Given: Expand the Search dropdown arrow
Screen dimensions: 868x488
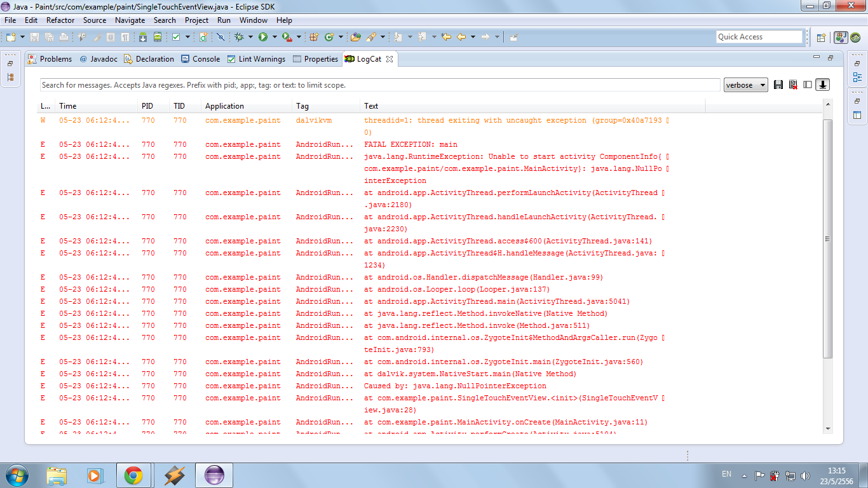Looking at the screenshot, I should (x=383, y=37).
